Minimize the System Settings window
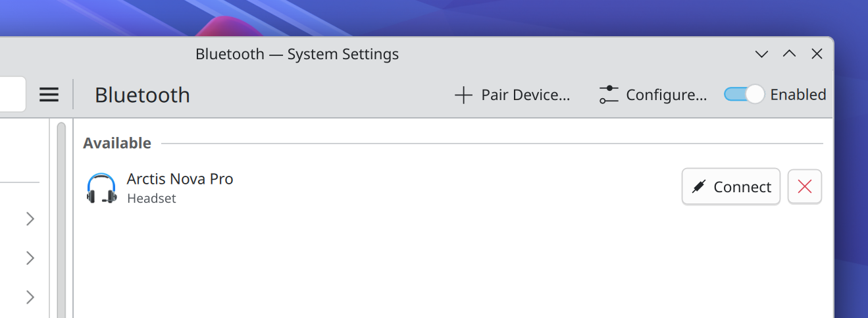 coord(761,54)
